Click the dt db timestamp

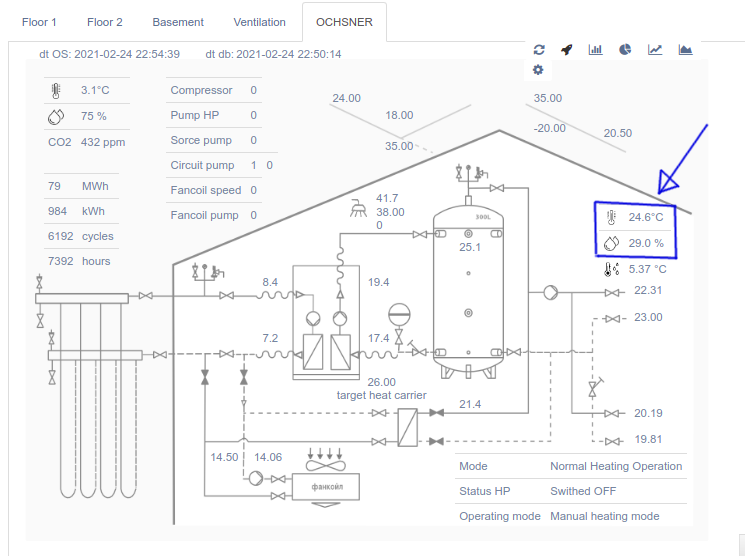click(x=273, y=54)
